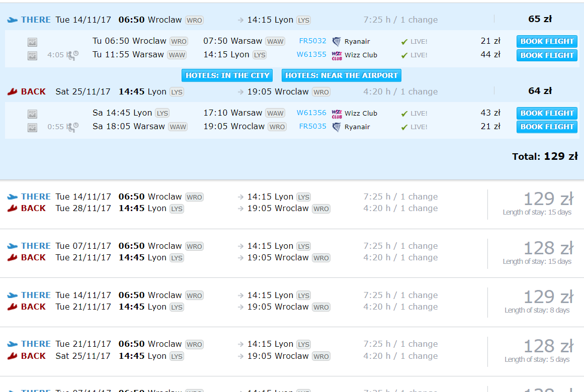The width and height of the screenshot is (584, 392).
Task: Click the BACK header showing 64 zł
Action: tap(292, 91)
